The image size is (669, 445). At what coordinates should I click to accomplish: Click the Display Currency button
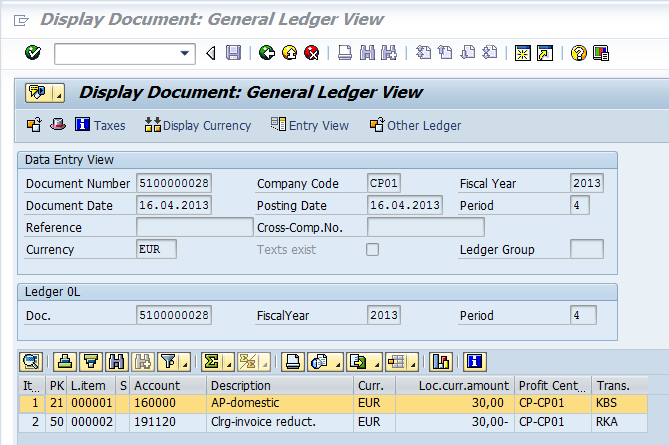[x=198, y=125]
